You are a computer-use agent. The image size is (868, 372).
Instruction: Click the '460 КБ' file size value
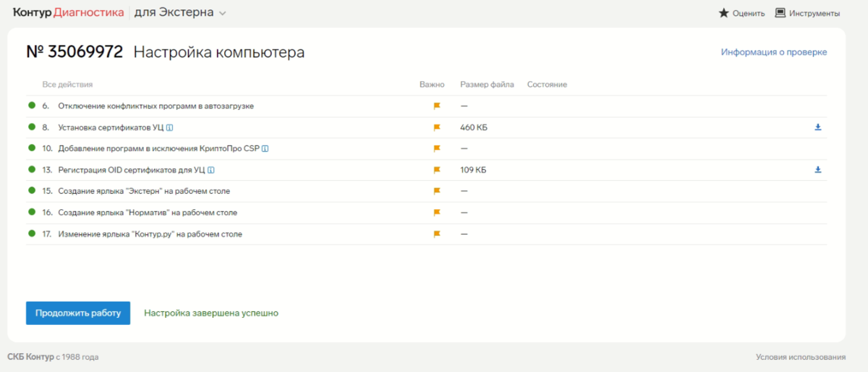(x=473, y=127)
